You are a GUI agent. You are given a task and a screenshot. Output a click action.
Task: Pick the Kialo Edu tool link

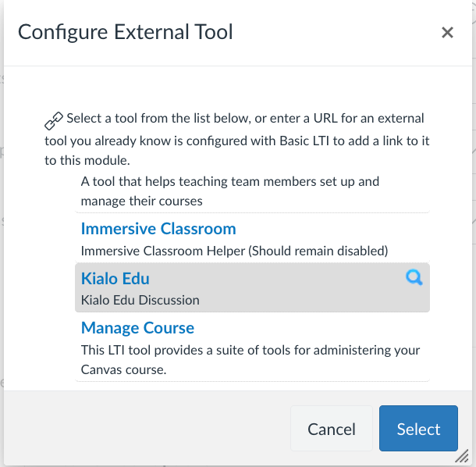(115, 278)
